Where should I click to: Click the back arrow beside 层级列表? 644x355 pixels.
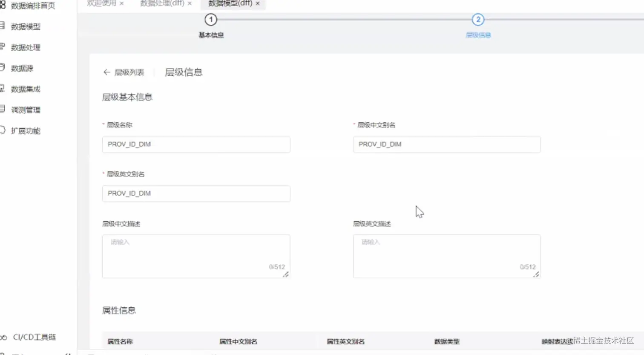click(x=106, y=72)
